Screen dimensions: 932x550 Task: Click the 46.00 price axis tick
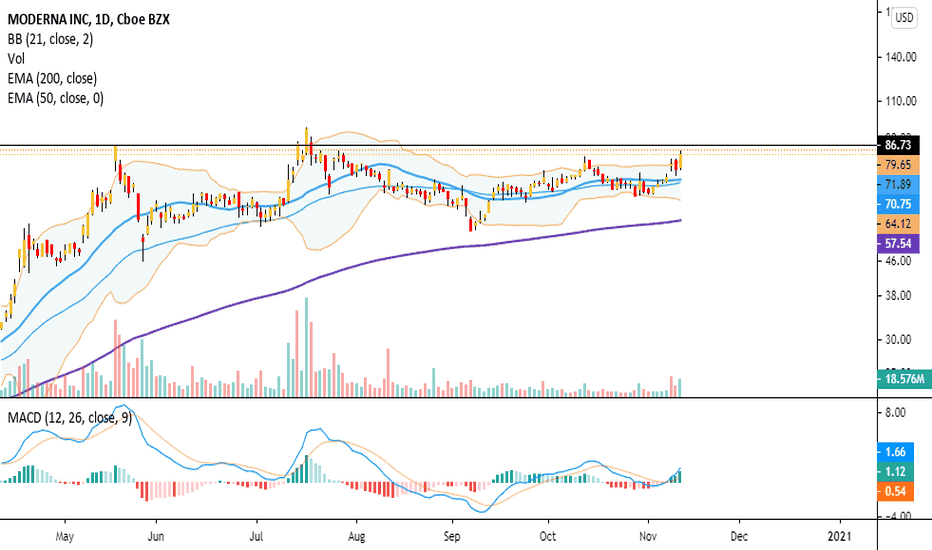point(898,260)
